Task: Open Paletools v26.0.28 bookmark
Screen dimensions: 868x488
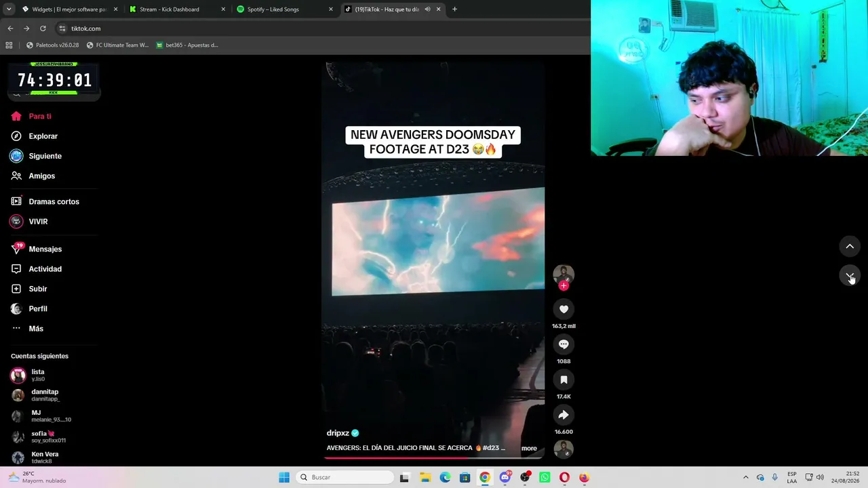Action: [x=52, y=45]
